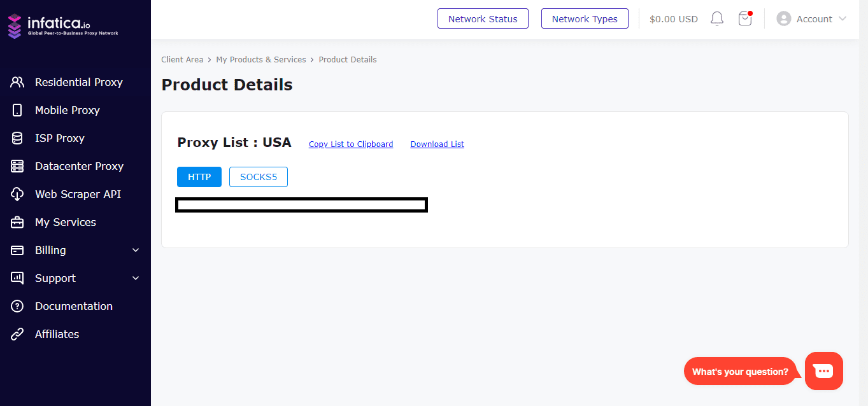Click the Billing card icon
Viewport: 868px width, 406px height.
click(x=17, y=250)
